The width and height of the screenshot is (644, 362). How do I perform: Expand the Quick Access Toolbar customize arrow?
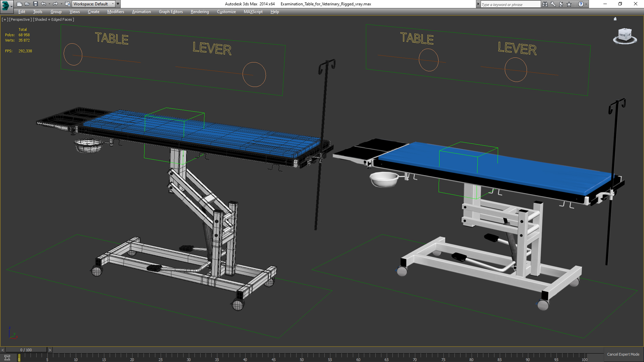tap(118, 4)
